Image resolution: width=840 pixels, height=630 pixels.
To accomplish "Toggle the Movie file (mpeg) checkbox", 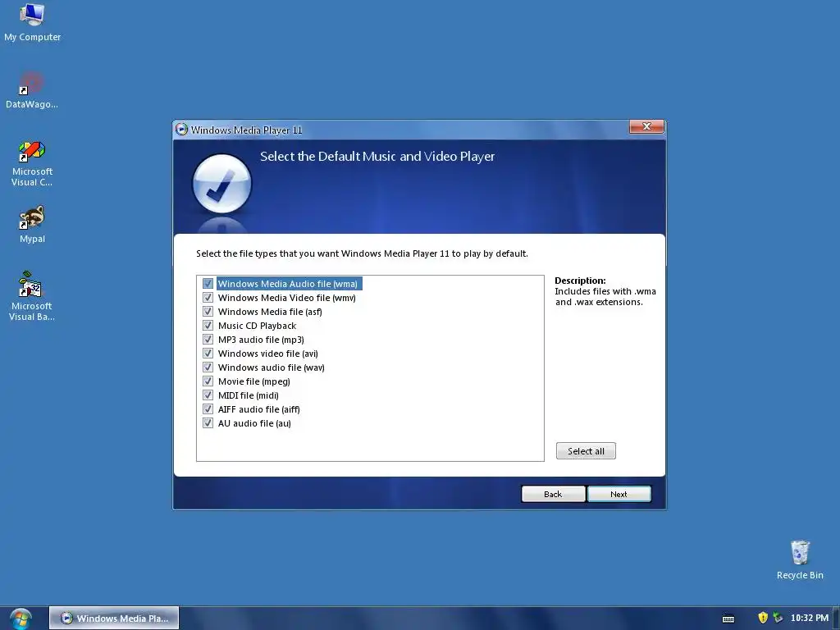I will (208, 381).
